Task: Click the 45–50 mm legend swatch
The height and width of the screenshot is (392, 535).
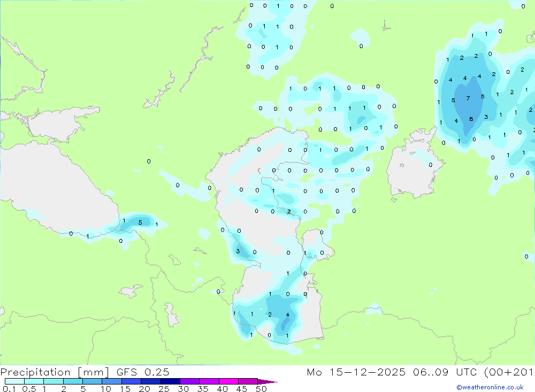Action: point(248,381)
